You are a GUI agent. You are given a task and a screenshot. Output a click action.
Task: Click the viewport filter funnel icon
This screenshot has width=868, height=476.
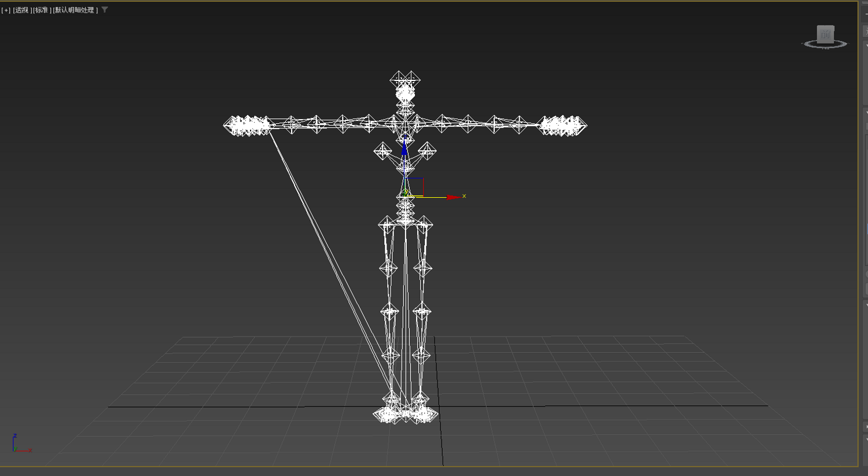(x=105, y=10)
